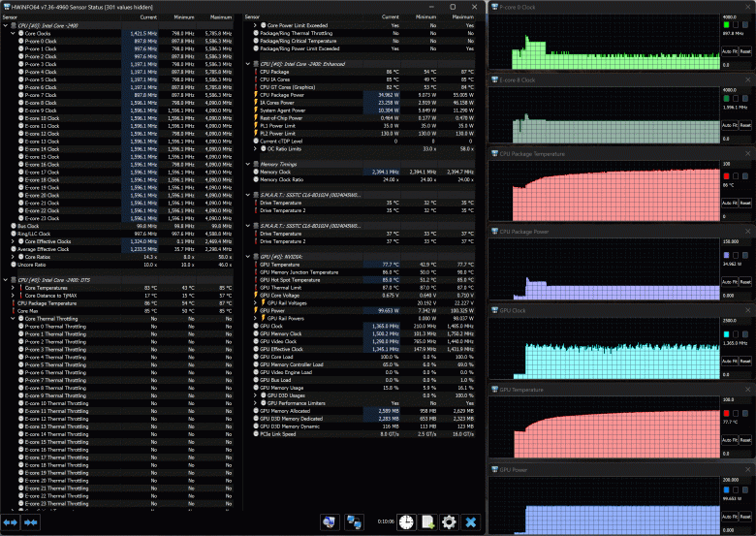Image resolution: width=756 pixels, height=536 pixels.
Task: Change bright green color swatch in P-core 0 graph
Action: 726,24
